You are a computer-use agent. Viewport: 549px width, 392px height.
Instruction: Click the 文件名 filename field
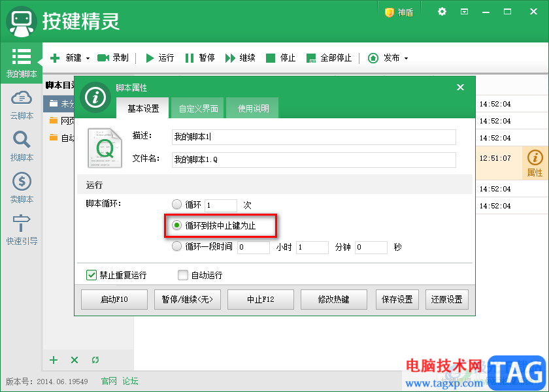pyautogui.click(x=314, y=159)
